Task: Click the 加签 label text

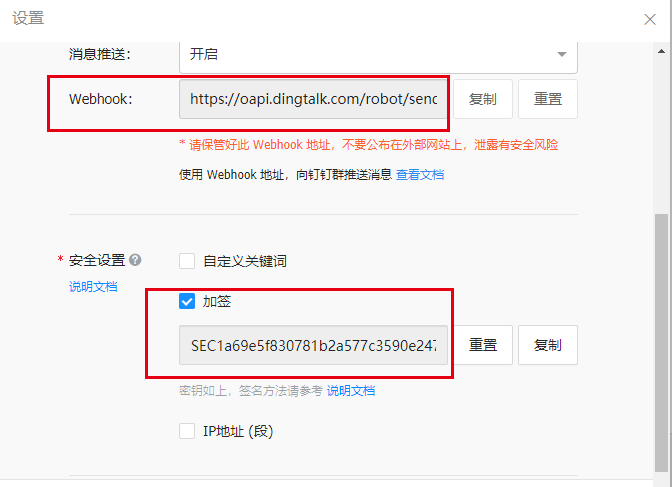Action: pos(217,301)
